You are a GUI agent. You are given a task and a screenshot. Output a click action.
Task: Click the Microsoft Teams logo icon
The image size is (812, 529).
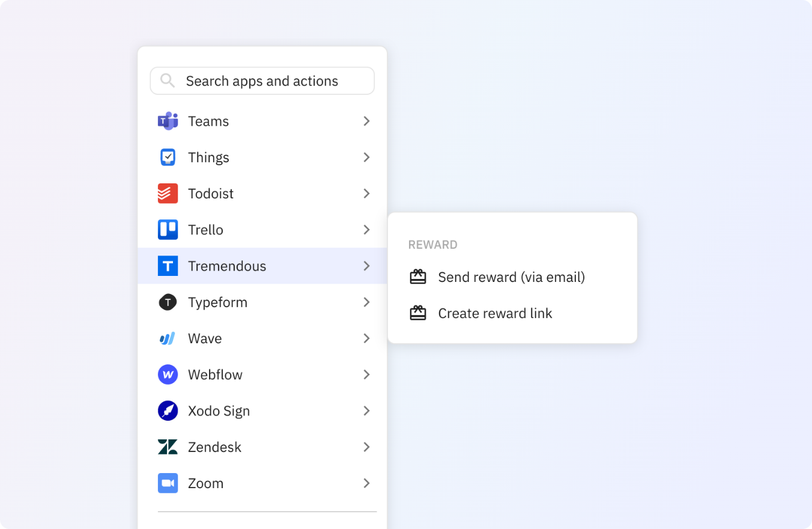[168, 121]
